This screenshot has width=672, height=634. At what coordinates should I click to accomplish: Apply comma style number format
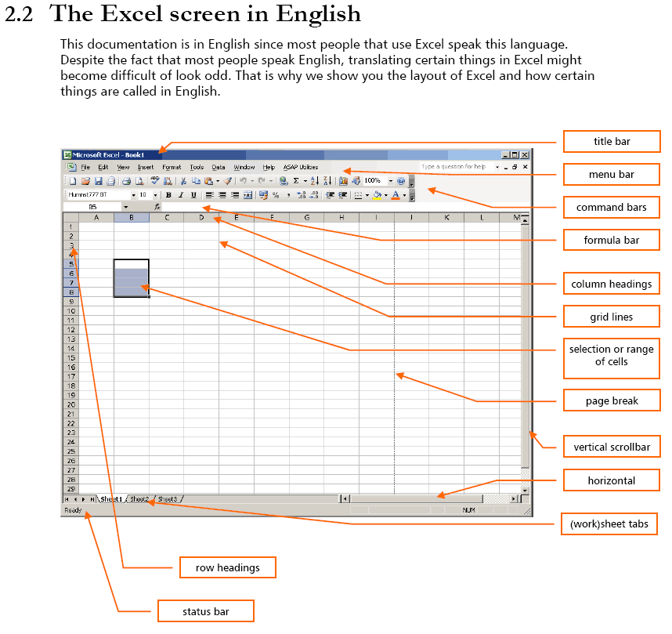click(288, 195)
